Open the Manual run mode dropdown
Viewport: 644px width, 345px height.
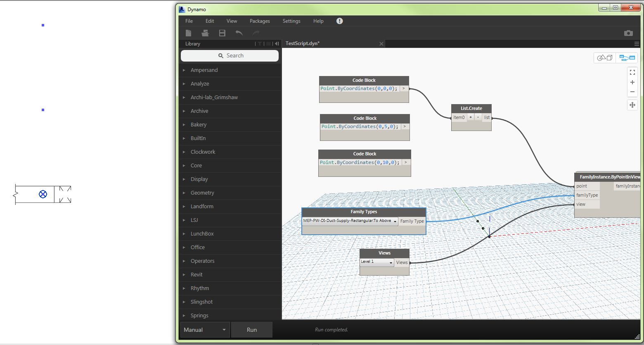coord(205,330)
